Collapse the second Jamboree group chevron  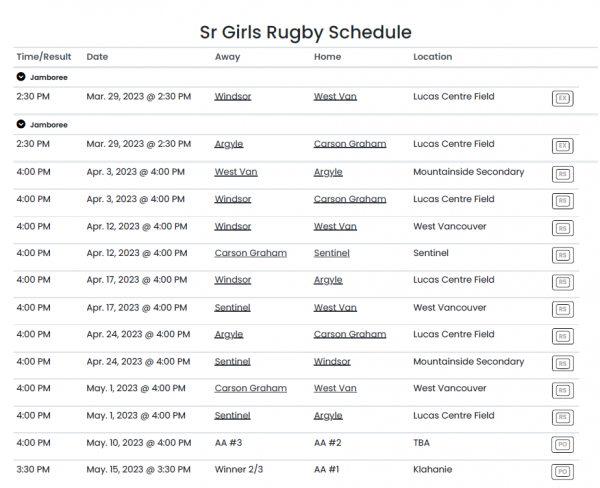click(21, 124)
